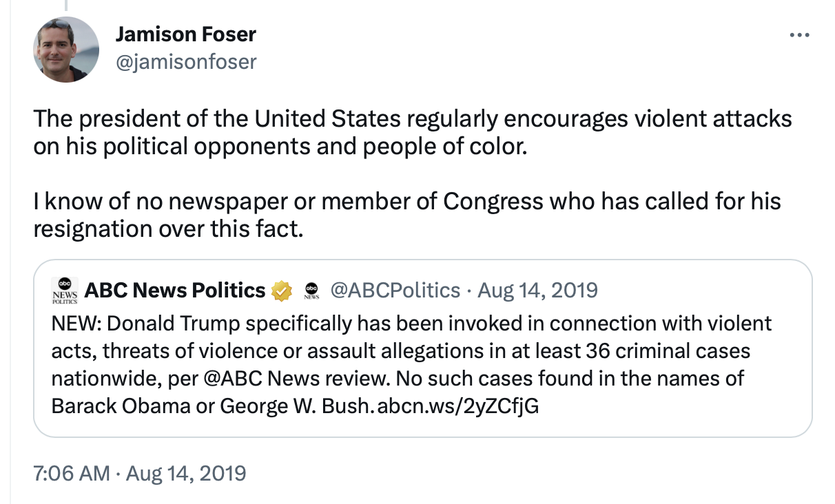Click the ABC News Politics logo avatar
Screen dimensions: 835x504
65,290
